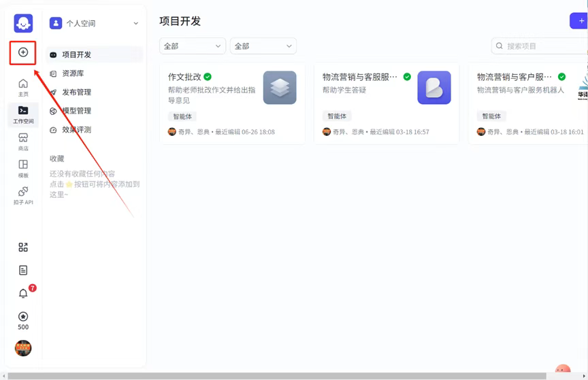Open the second 全部 filter dropdown
The width and height of the screenshot is (588, 380).
(263, 46)
